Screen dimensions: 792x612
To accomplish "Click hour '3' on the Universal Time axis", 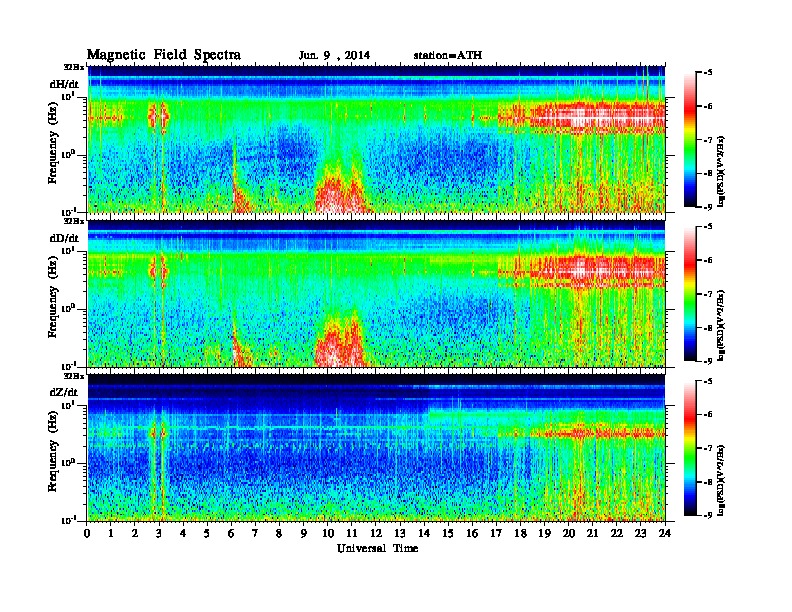I will [159, 533].
